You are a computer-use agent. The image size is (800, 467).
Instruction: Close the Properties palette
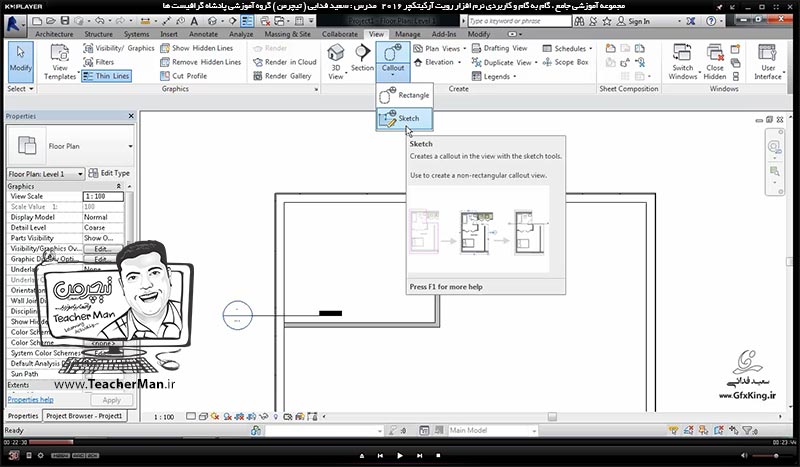tap(131, 116)
